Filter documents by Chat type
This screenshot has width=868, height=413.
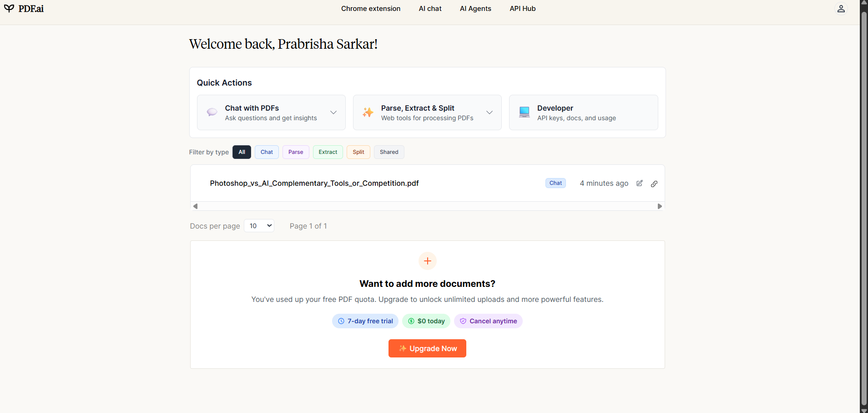point(267,152)
